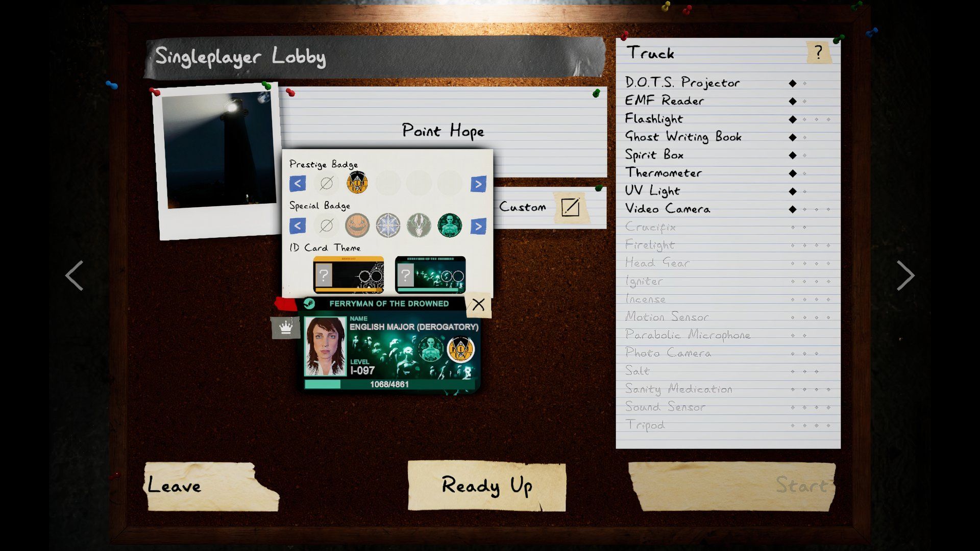Image resolution: width=980 pixels, height=551 pixels.
Task: Select the pumpkin Special Badge icon
Action: tap(357, 224)
